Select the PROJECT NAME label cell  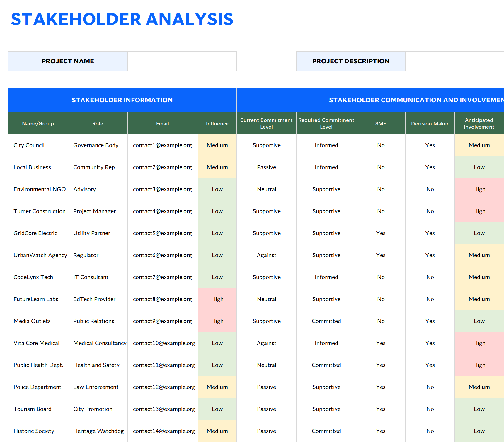click(x=68, y=61)
